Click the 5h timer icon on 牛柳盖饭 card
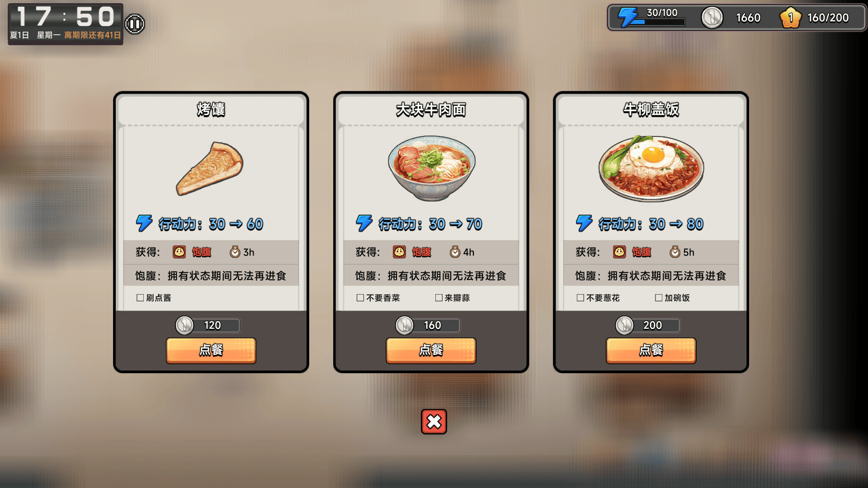The image size is (868, 488). tap(675, 252)
